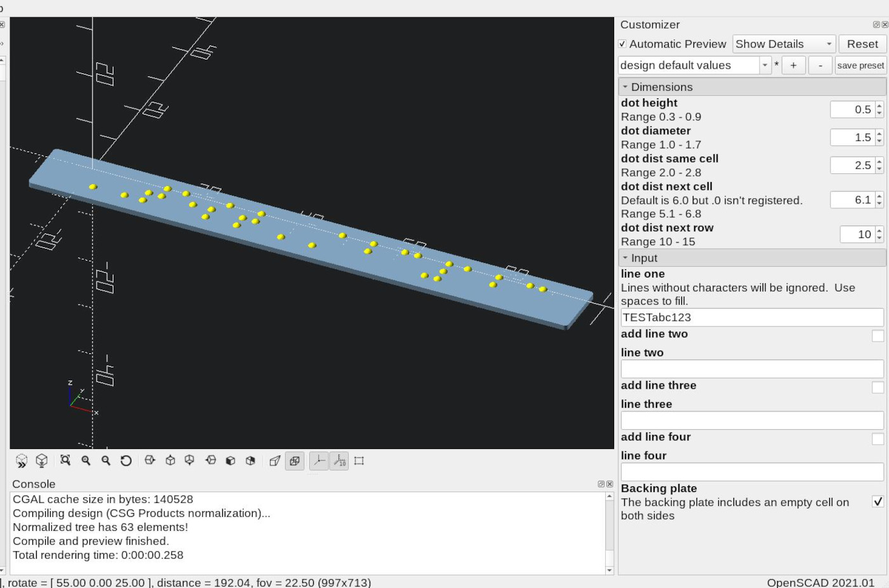Click the Reset button in Customizer

coord(862,44)
